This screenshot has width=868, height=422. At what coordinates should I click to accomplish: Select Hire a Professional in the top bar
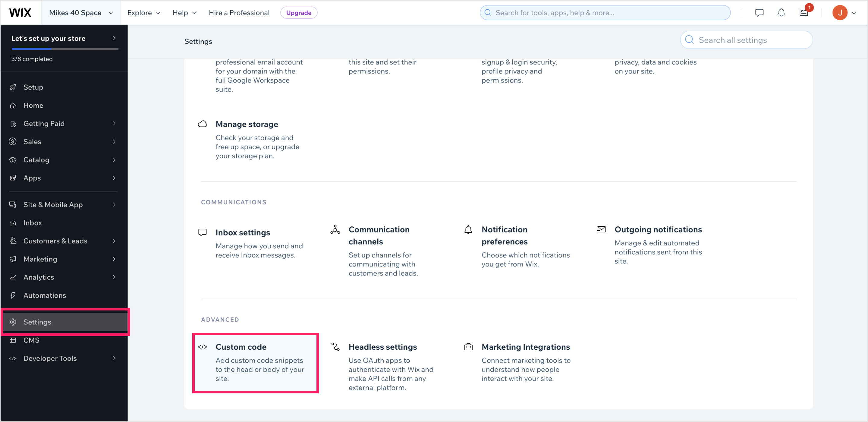tap(239, 12)
